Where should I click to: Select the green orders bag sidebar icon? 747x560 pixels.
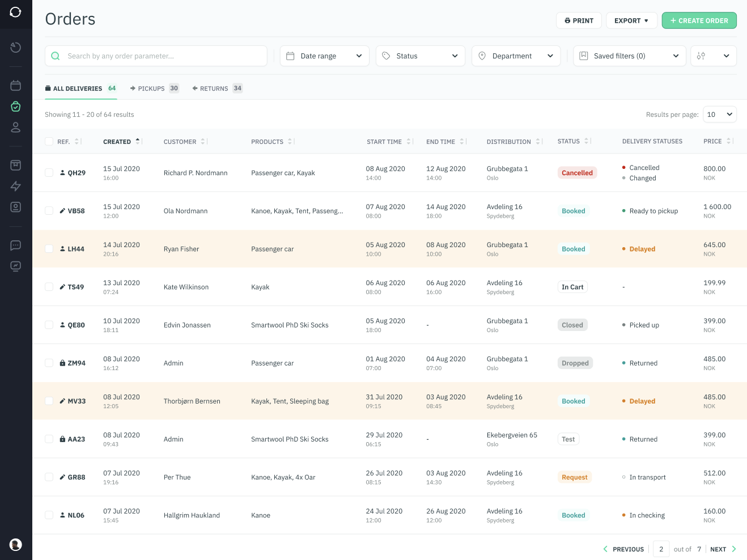pos(16,107)
